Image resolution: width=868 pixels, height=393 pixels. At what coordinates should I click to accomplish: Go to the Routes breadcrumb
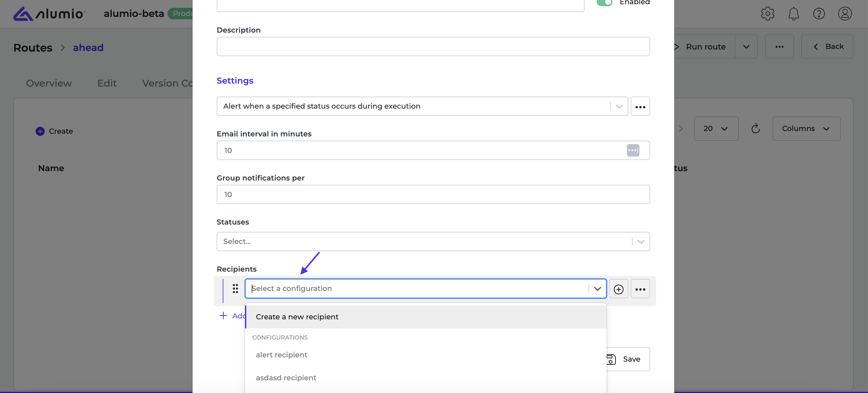[x=33, y=48]
